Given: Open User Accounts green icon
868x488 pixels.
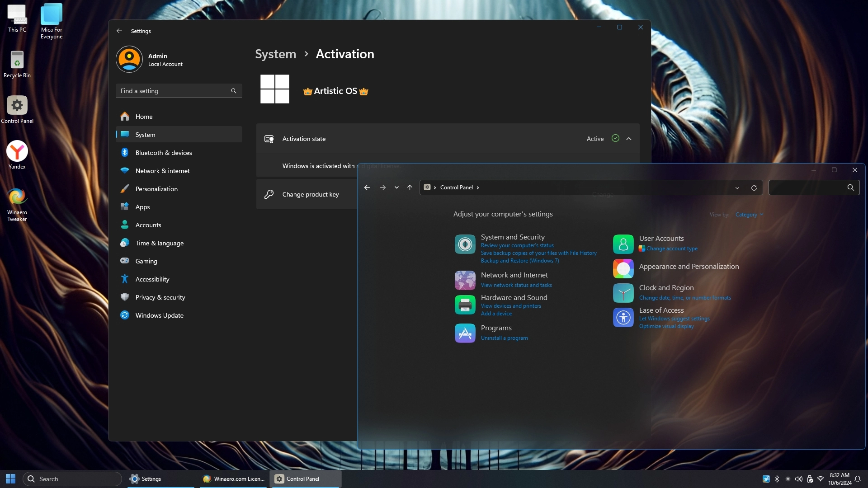Looking at the screenshot, I should tap(623, 244).
